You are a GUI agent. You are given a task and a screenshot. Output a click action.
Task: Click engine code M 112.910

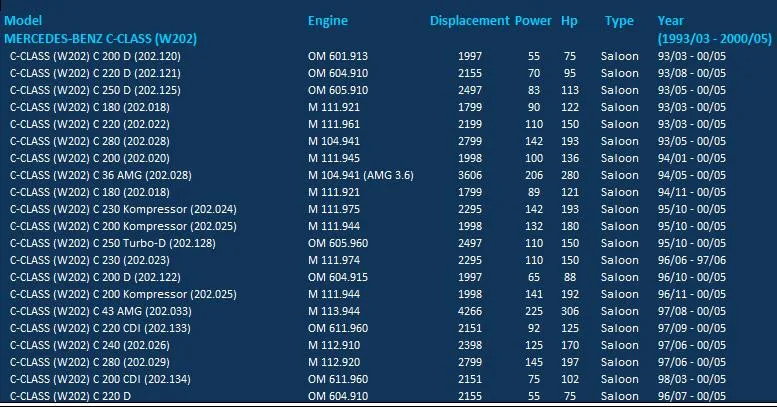[334, 345]
